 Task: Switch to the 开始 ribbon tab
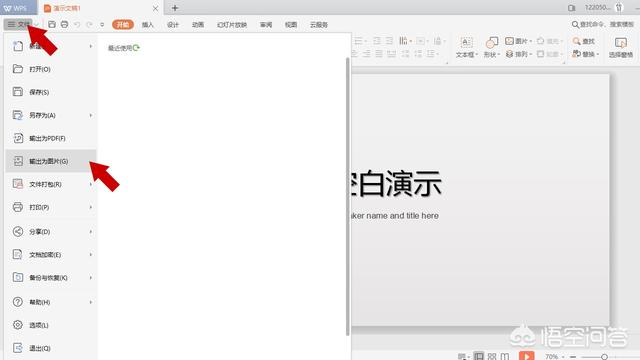(123, 25)
